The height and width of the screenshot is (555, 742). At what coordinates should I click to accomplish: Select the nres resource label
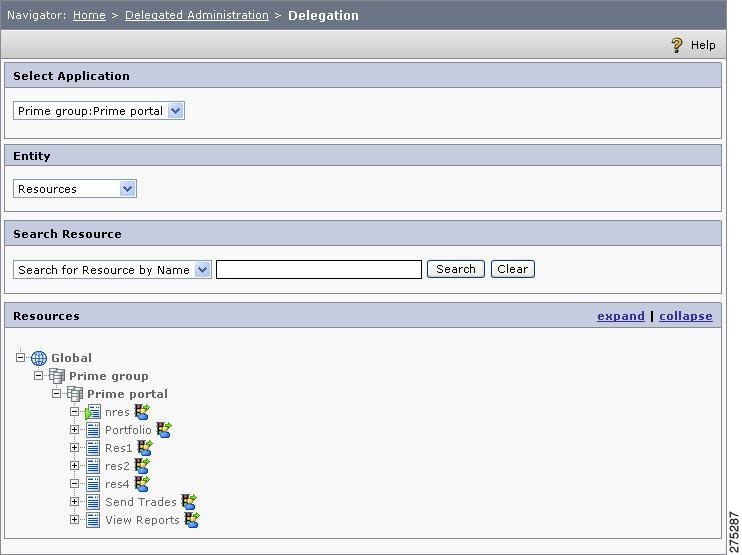click(117, 412)
